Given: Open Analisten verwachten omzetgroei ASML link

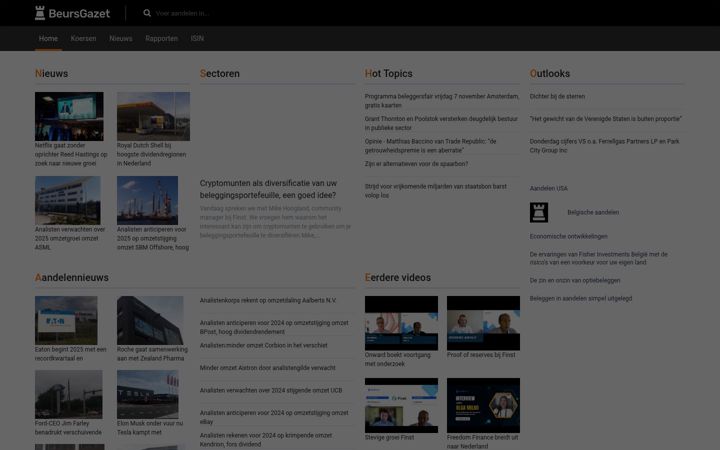Looking at the screenshot, I should pos(70,238).
